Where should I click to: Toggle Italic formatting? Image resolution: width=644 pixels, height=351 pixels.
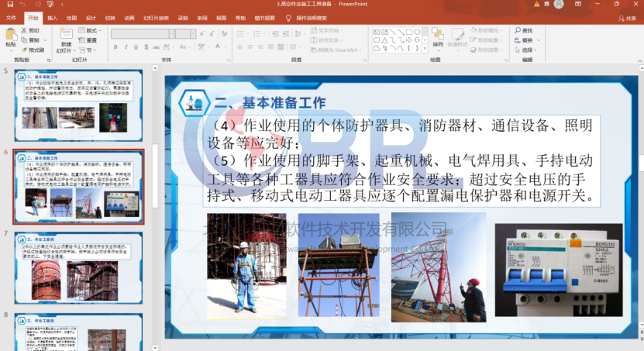pos(126,47)
